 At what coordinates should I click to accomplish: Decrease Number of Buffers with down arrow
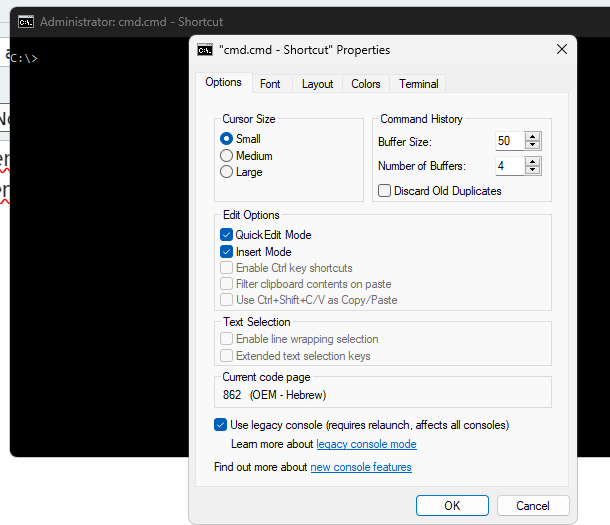point(533,170)
